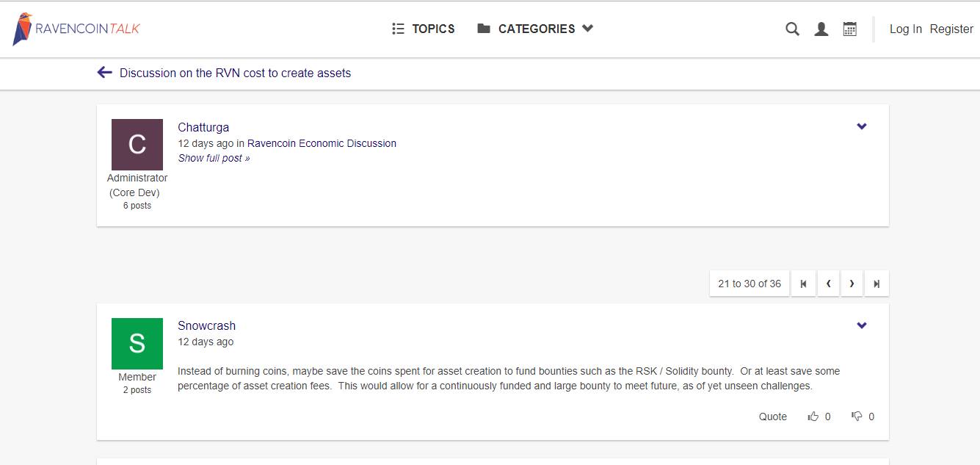The width and height of the screenshot is (980, 465).
Task: Go to previous page of posts
Action: pos(828,284)
